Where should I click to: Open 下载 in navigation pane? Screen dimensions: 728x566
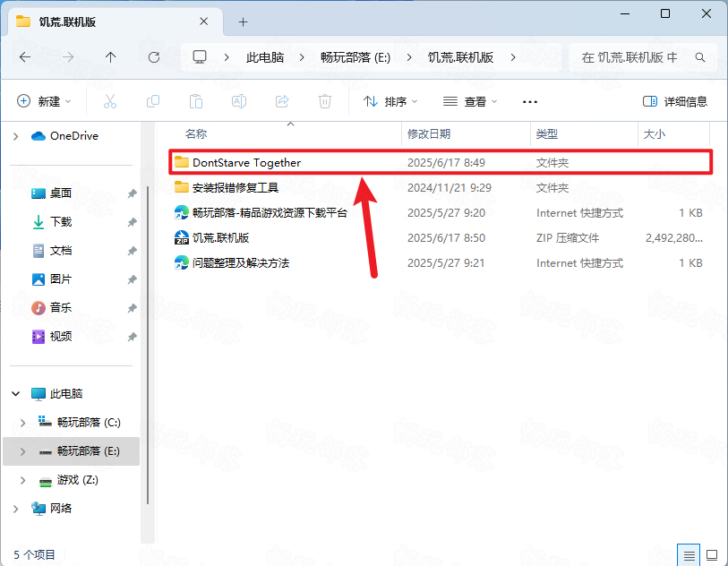tap(60, 222)
